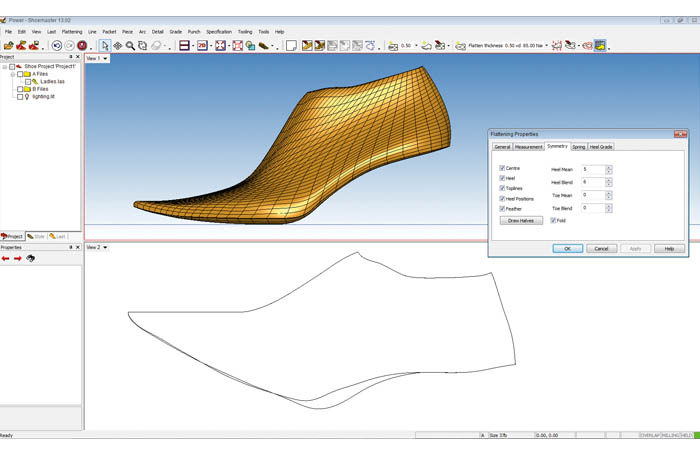This screenshot has width=700, height=455.
Task: Switch to the Heel Grade tab
Action: point(601,147)
